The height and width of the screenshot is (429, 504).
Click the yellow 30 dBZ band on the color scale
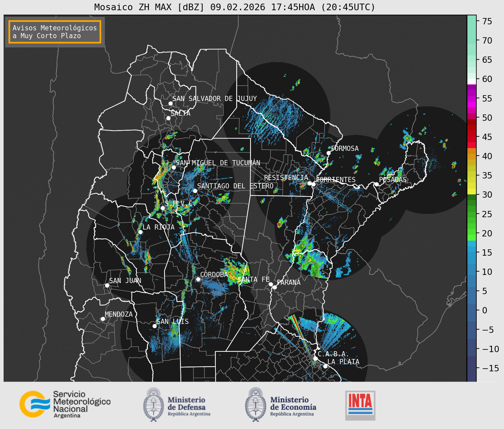472,191
